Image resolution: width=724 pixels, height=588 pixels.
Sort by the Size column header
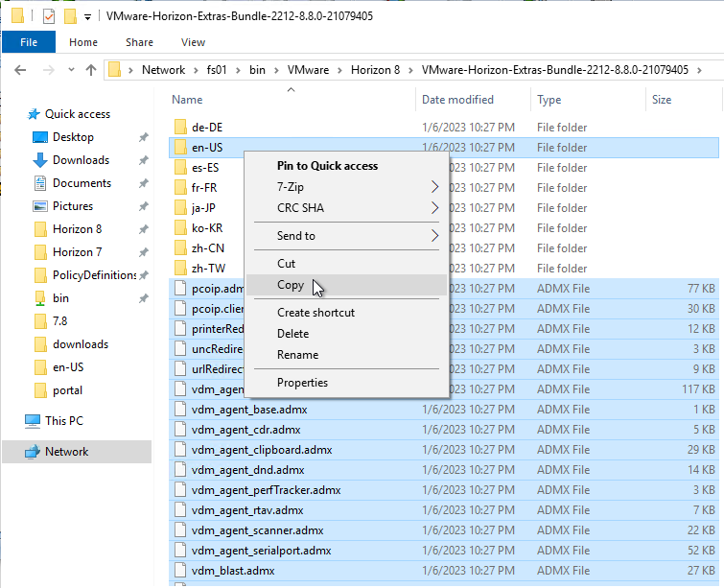coord(662,100)
